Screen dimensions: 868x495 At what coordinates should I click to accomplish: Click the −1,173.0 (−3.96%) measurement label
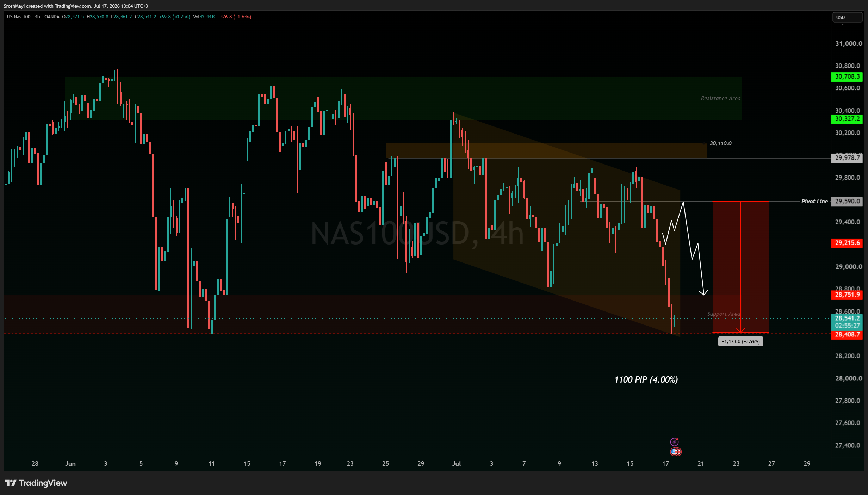741,341
